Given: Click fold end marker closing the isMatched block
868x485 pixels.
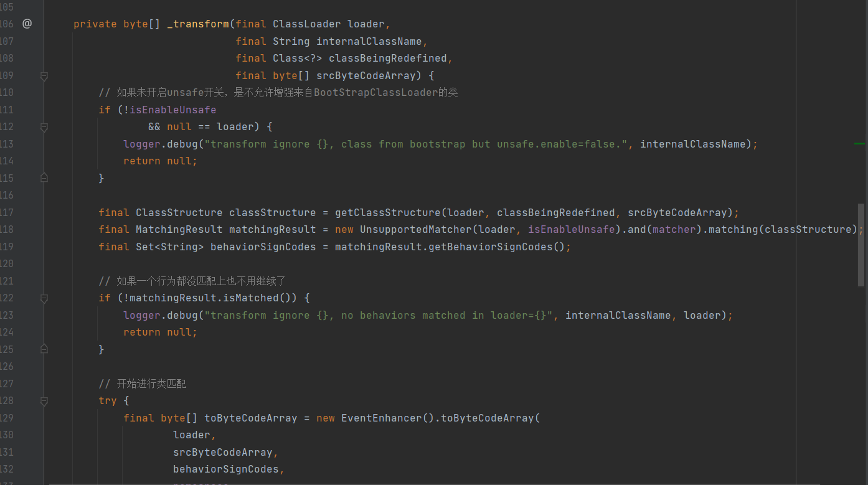Looking at the screenshot, I should tap(44, 349).
